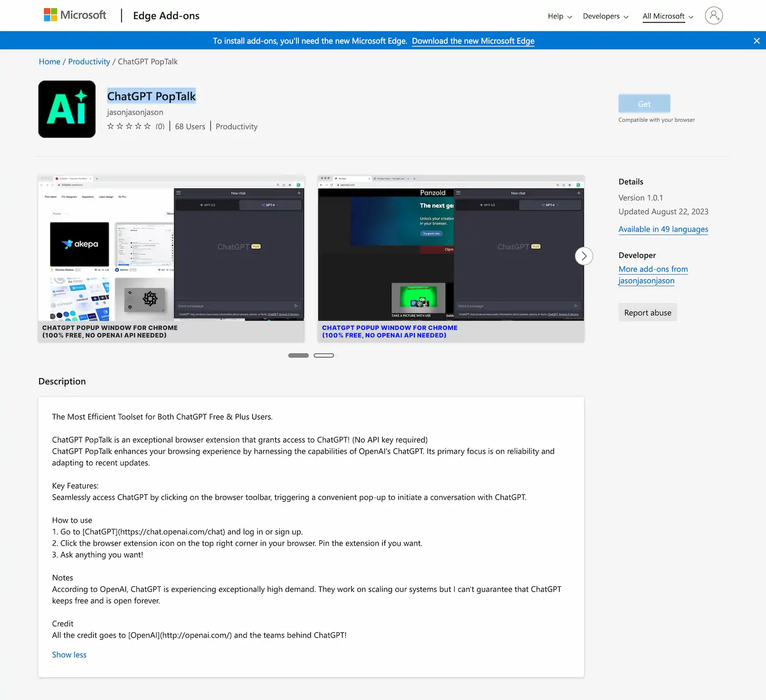
Task: Click the Get button
Action: [x=644, y=103]
